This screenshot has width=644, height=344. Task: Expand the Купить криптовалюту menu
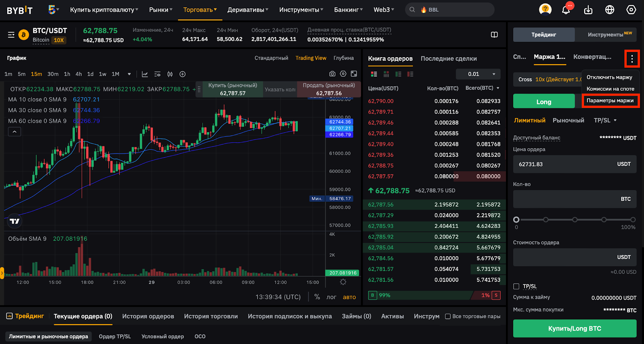point(104,10)
